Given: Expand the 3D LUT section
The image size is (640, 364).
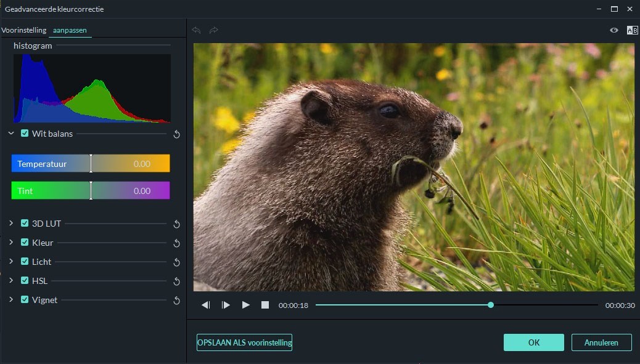Looking at the screenshot, I should [x=11, y=223].
